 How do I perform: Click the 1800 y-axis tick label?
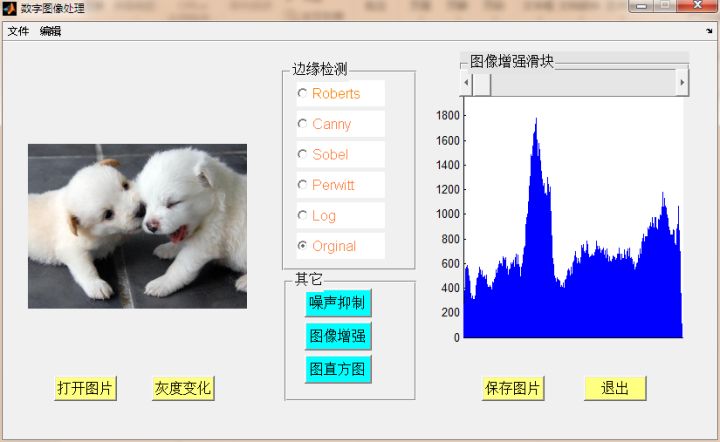[x=448, y=116]
